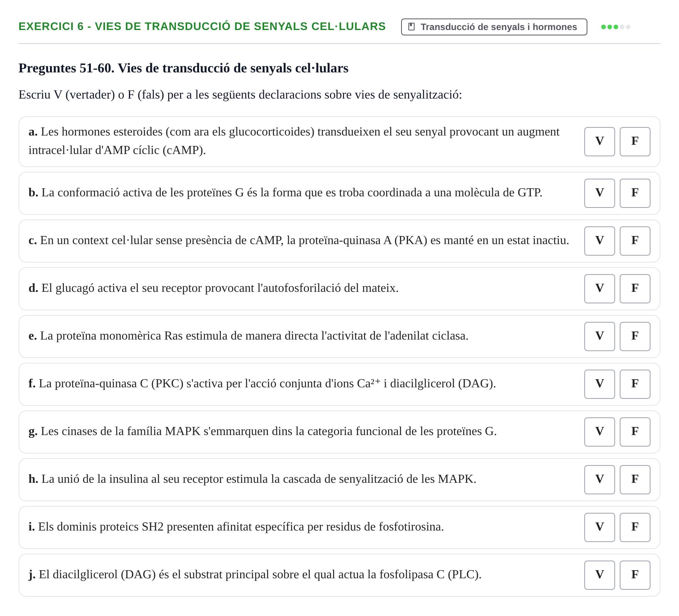Pick F for statement e about Ras protein
This screenshot has height=616, width=679.
coord(635,336)
